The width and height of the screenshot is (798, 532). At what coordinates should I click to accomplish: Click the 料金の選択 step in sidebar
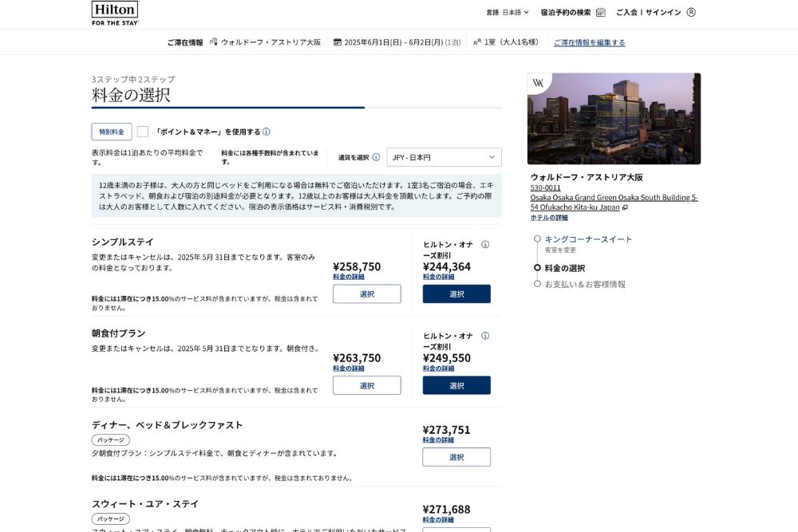click(565, 268)
